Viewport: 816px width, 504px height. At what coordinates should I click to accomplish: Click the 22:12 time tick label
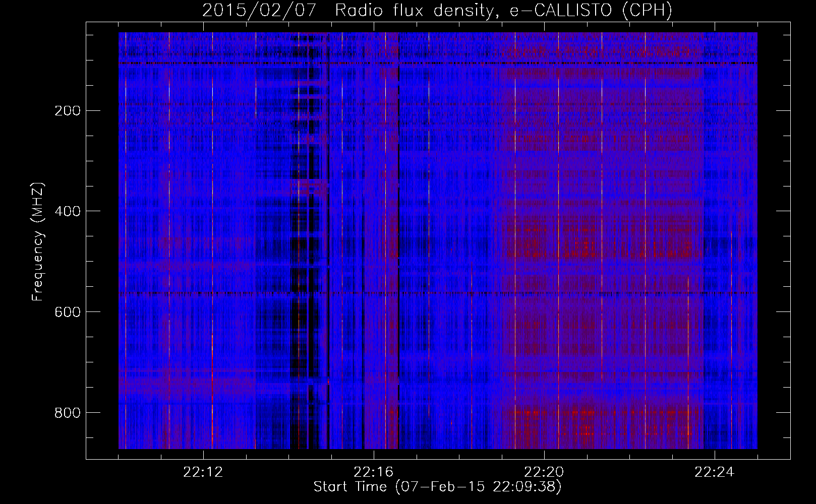coord(203,472)
